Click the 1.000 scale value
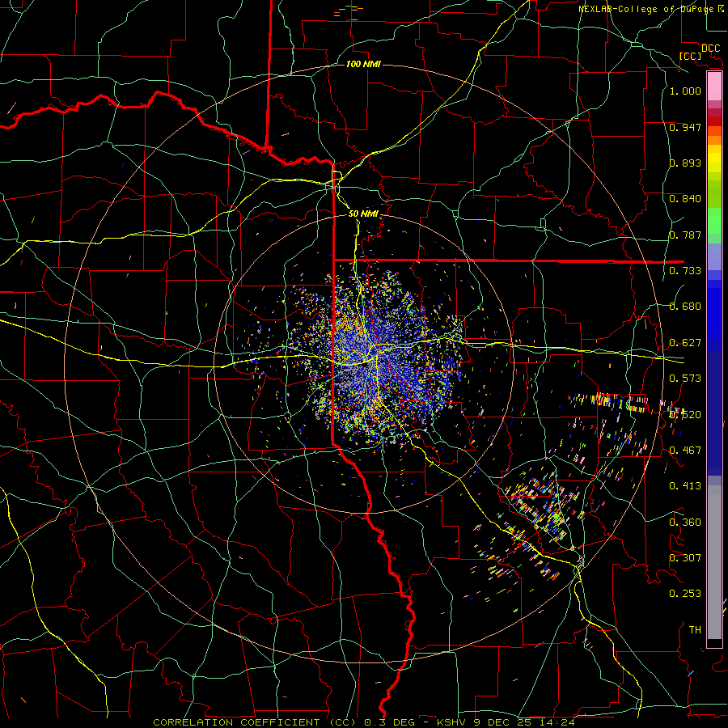Screen dimensions: 728x728 685,91
